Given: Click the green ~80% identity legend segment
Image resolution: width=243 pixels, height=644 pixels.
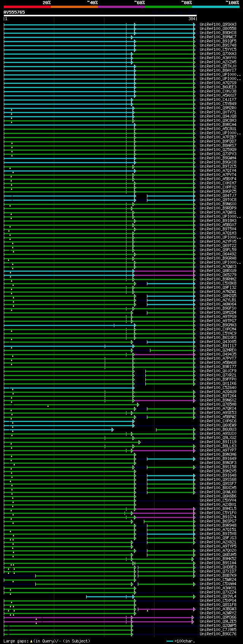Looking at the screenshot, I should click(169, 7).
